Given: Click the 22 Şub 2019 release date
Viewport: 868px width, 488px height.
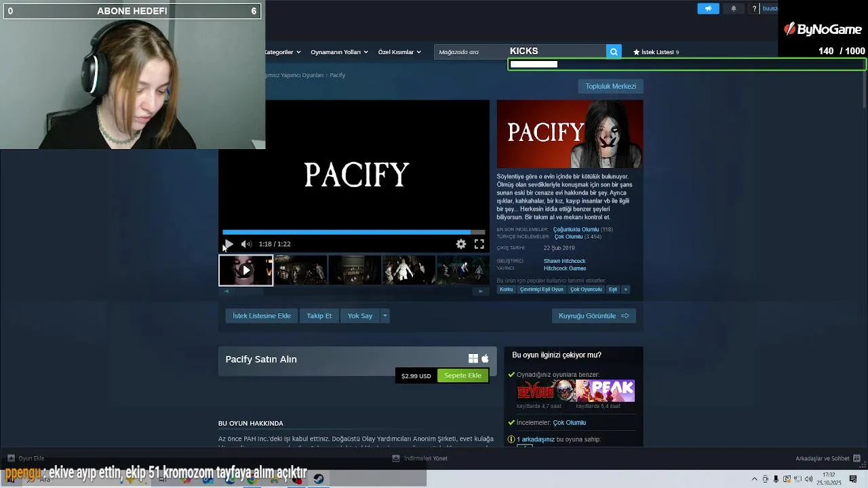Looking at the screenshot, I should pyautogui.click(x=559, y=248).
